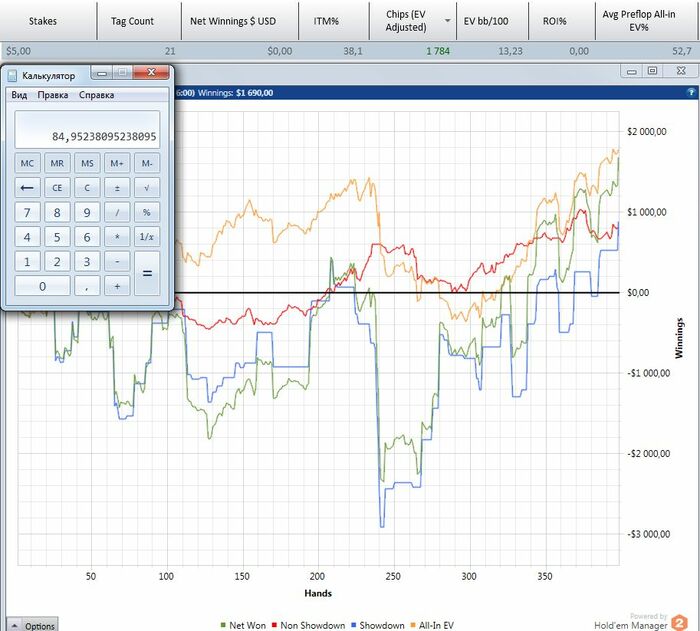Click the calculator percent key
The width and height of the screenshot is (700, 631).
click(x=147, y=213)
